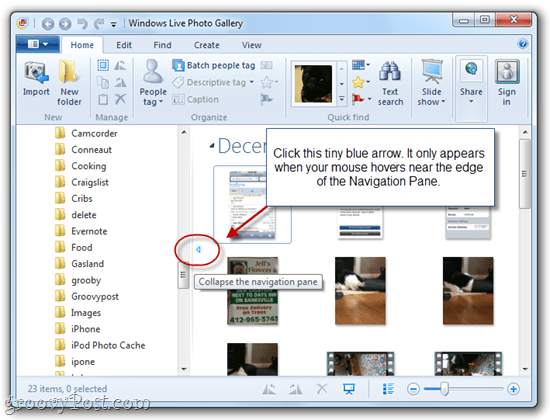The height and width of the screenshot is (420, 550).
Task: Click status bar delete X icon
Action: [322, 389]
